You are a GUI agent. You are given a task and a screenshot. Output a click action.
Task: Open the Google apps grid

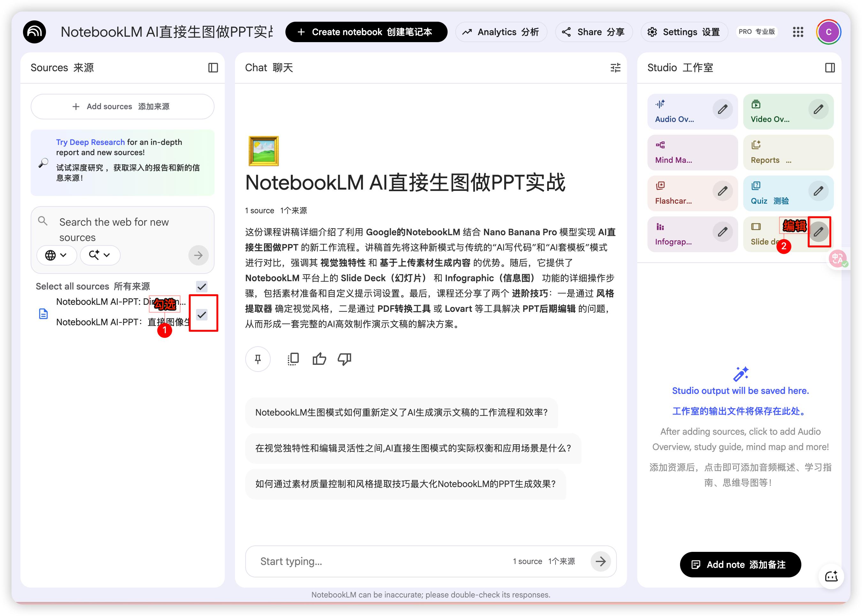pyautogui.click(x=798, y=32)
